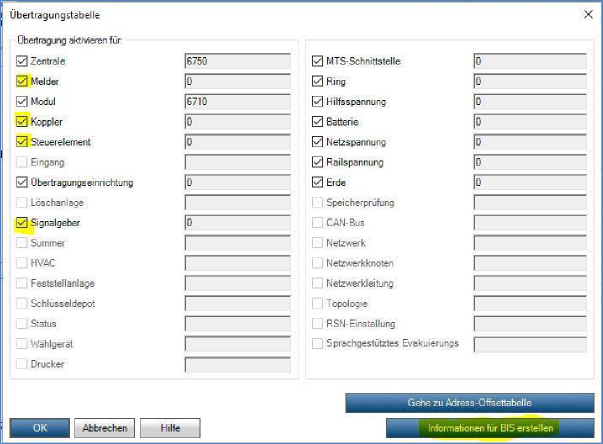This screenshot has width=603, height=444.
Task: Click the Koppler offset field
Action: pos(238,122)
